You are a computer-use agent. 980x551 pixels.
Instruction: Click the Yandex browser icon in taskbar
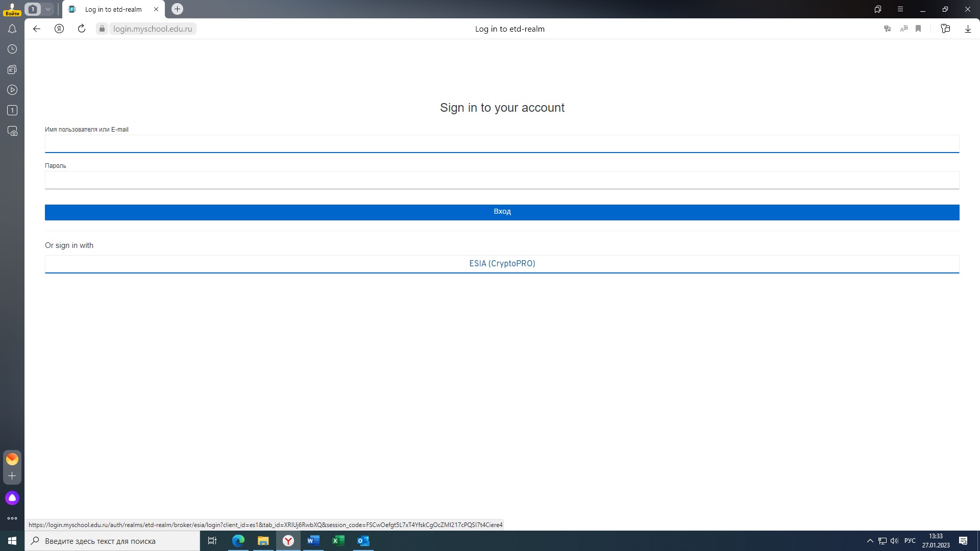(288, 541)
